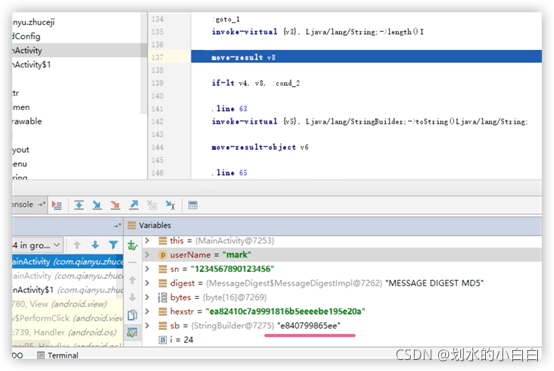Click the move-result-object v6 line
The width and height of the screenshot is (554, 371).
[x=260, y=147]
